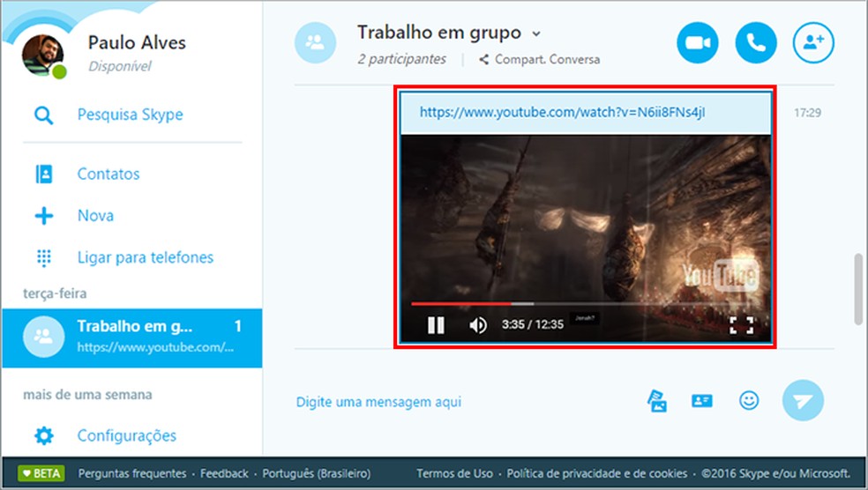
Task: Click the plus icon next to Nova
Action: pos(44,216)
